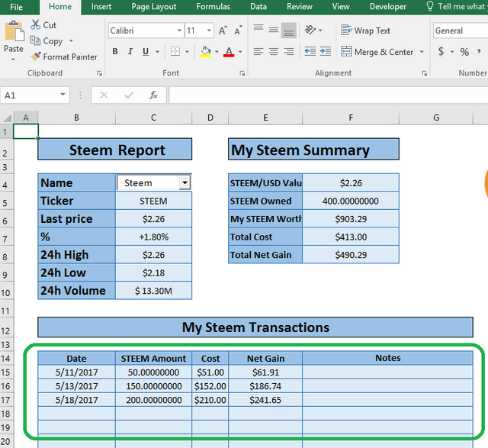488x448 pixels.
Task: Apply comma style format
Action: tap(480, 51)
